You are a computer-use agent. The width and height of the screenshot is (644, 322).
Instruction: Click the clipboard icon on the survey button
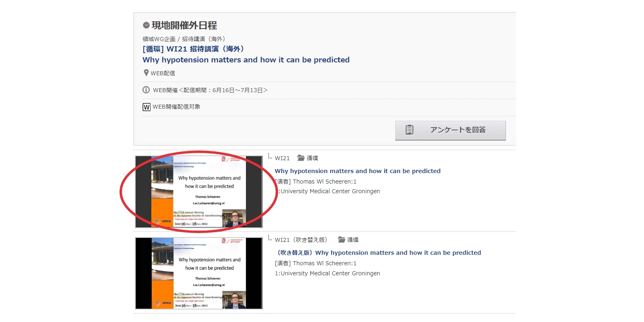(409, 130)
